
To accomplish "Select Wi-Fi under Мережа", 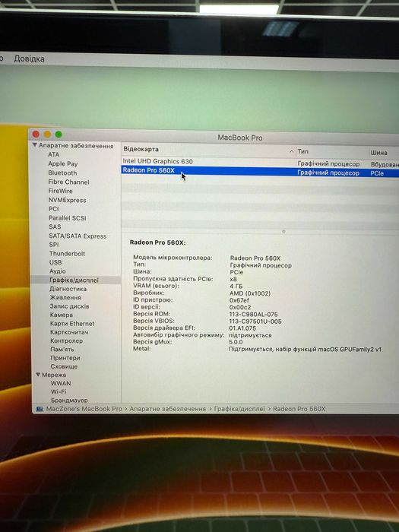I will click(x=59, y=391).
